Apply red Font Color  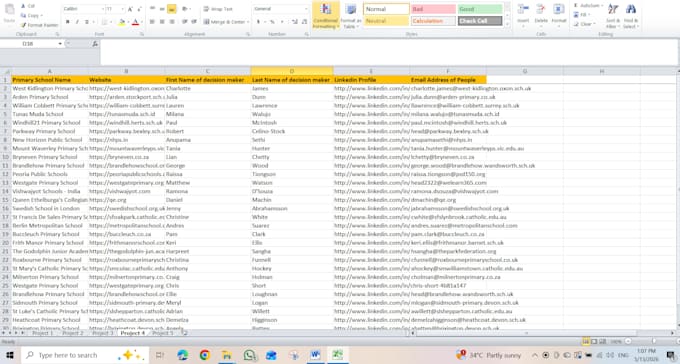pyautogui.click(x=135, y=22)
